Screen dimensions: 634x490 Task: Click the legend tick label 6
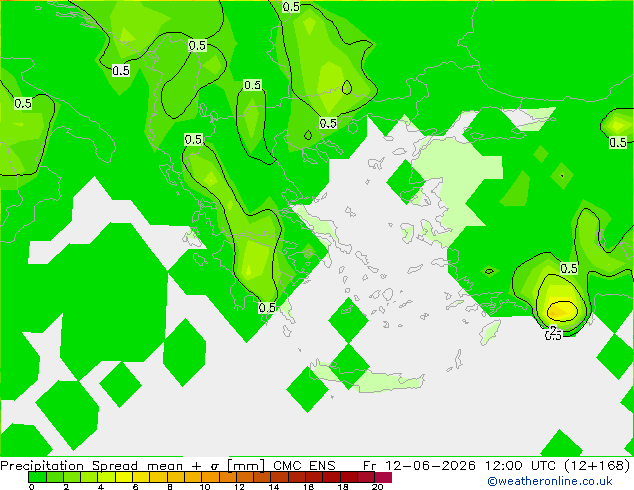pos(135,487)
